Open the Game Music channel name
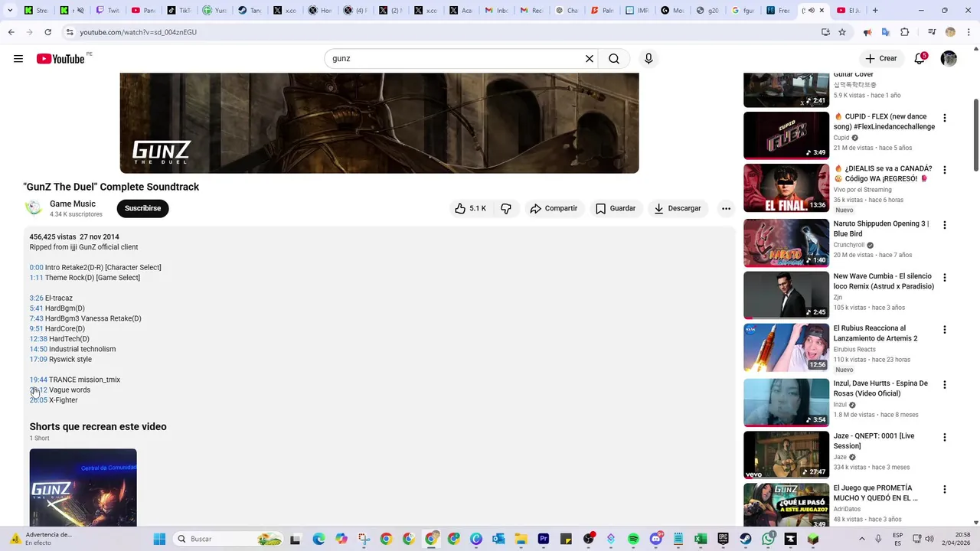 (73, 204)
